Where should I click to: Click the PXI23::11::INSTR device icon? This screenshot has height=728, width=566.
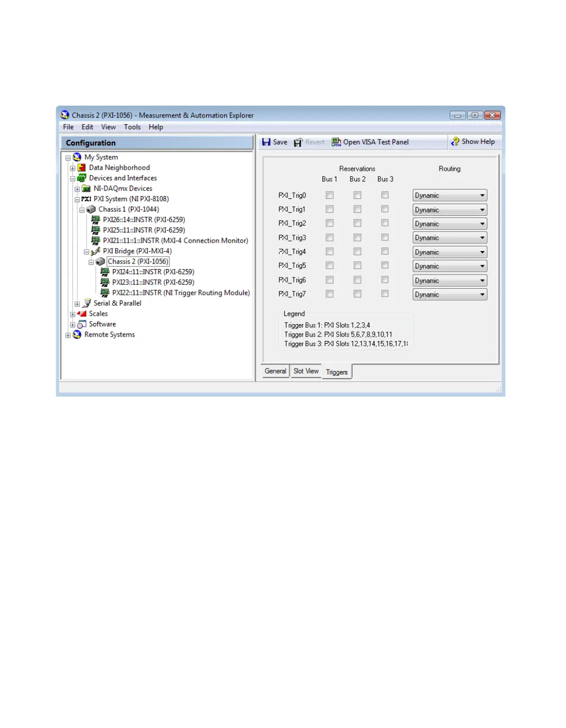pos(105,283)
